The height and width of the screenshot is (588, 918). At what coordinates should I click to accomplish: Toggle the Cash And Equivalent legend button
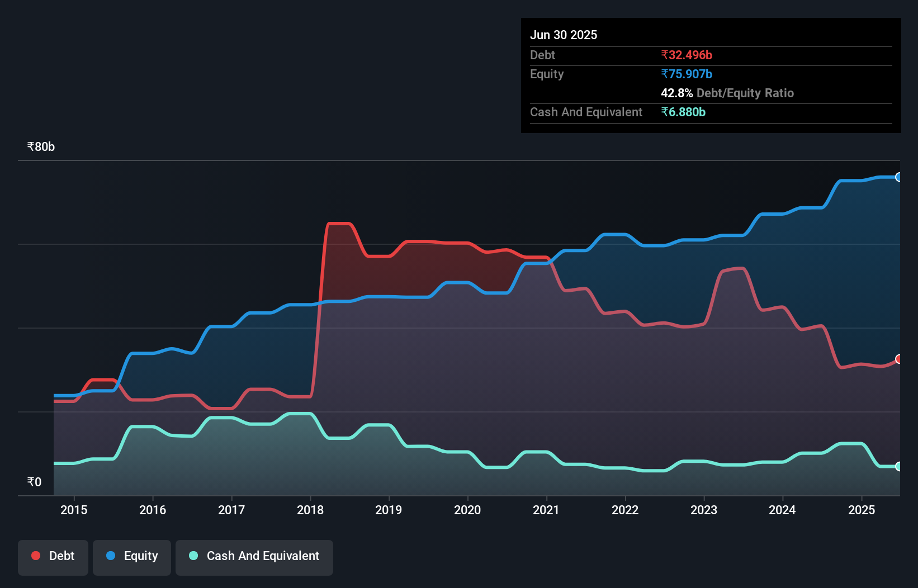click(x=254, y=557)
